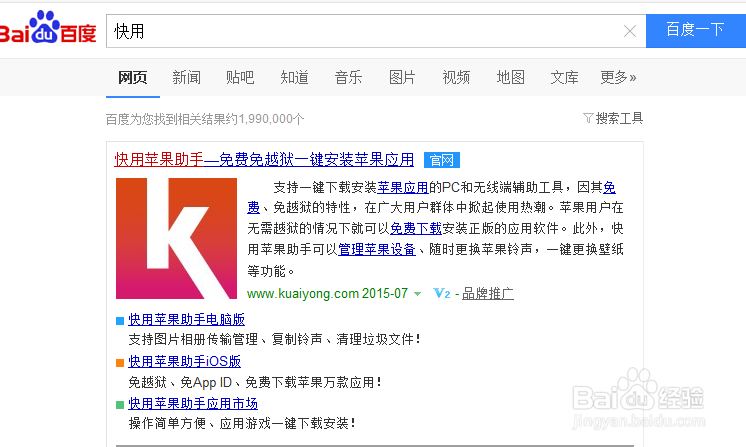Viewport: 746px width, 447px height.
Task: Follow the 免费 inline link after 因其
Action: point(609,187)
